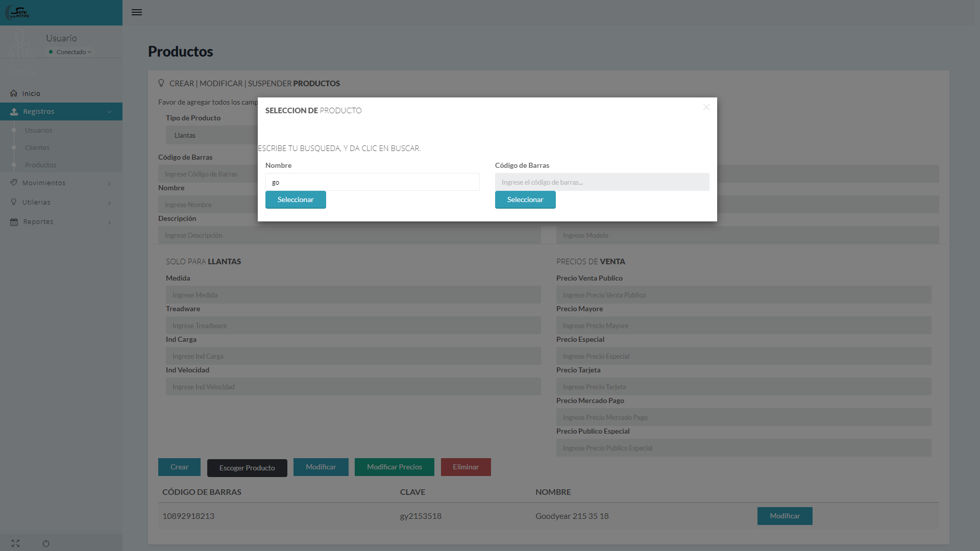
Task: Focus the dialog Código de Barras input
Action: coord(602,182)
